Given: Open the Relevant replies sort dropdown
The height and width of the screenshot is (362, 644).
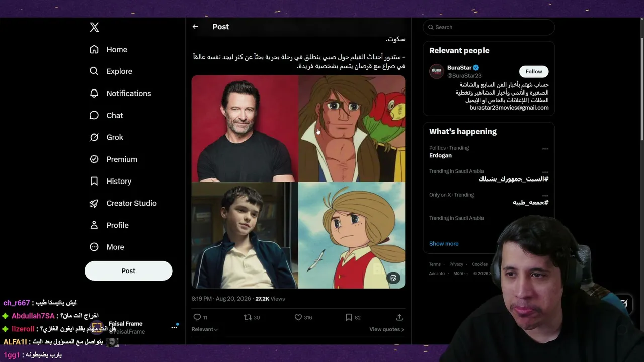Looking at the screenshot, I should [x=205, y=329].
